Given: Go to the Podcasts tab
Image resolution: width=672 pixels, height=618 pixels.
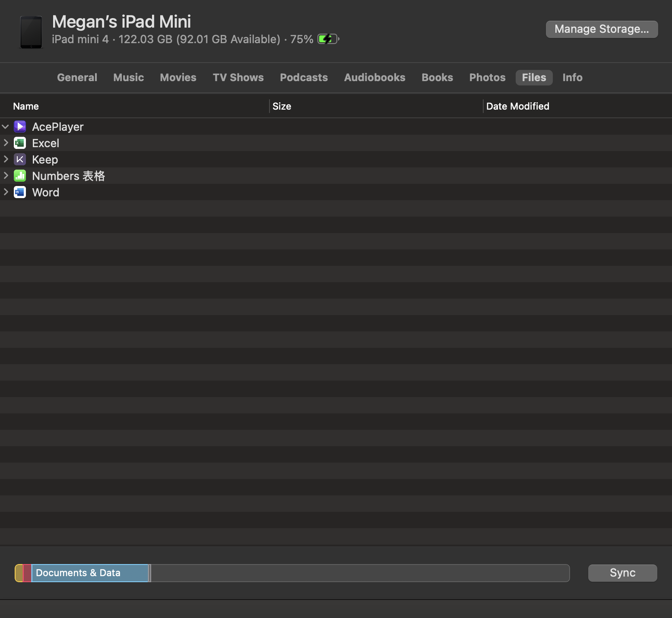Looking at the screenshot, I should (304, 78).
